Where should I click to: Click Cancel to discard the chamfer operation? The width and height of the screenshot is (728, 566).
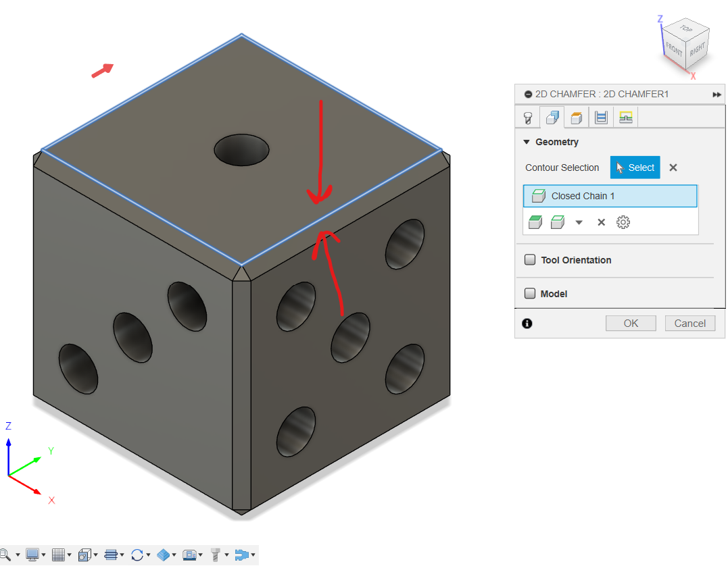[x=689, y=323]
